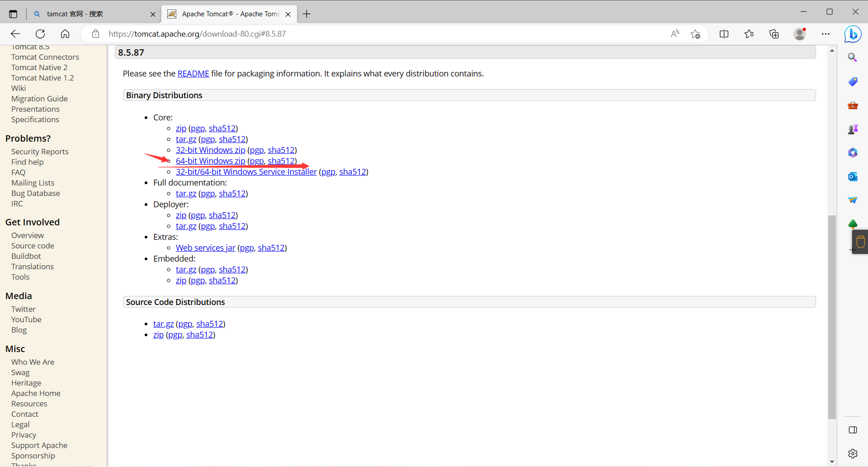
Task: Open Tomcat Native 2 in the left menu
Action: tap(39, 67)
